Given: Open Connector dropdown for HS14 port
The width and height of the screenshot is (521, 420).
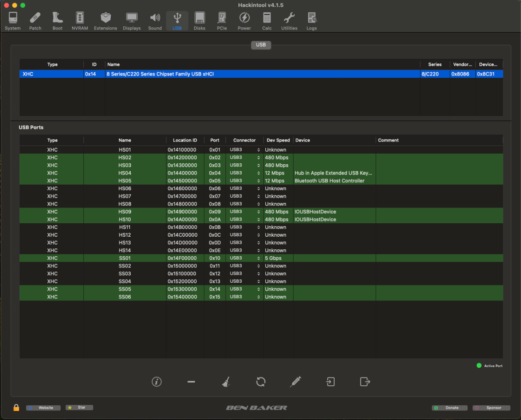Looking at the screenshot, I should point(244,250).
